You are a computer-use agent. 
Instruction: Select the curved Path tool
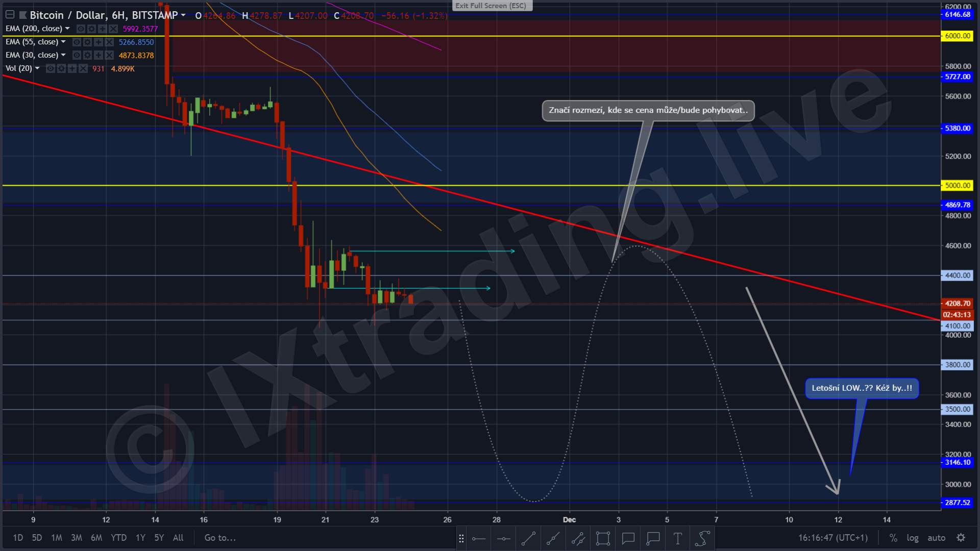pyautogui.click(x=702, y=538)
